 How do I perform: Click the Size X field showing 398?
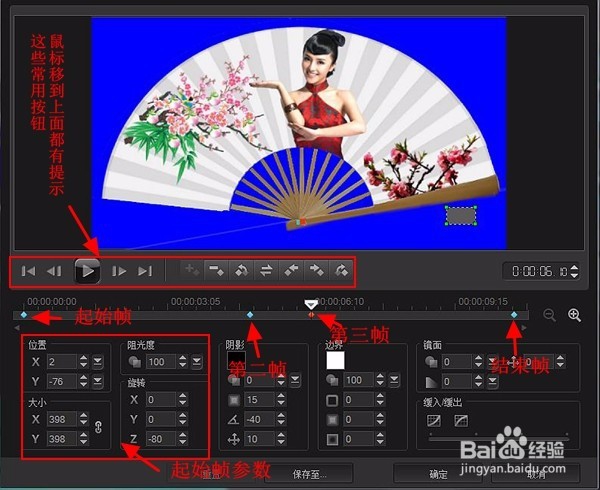pos(62,419)
